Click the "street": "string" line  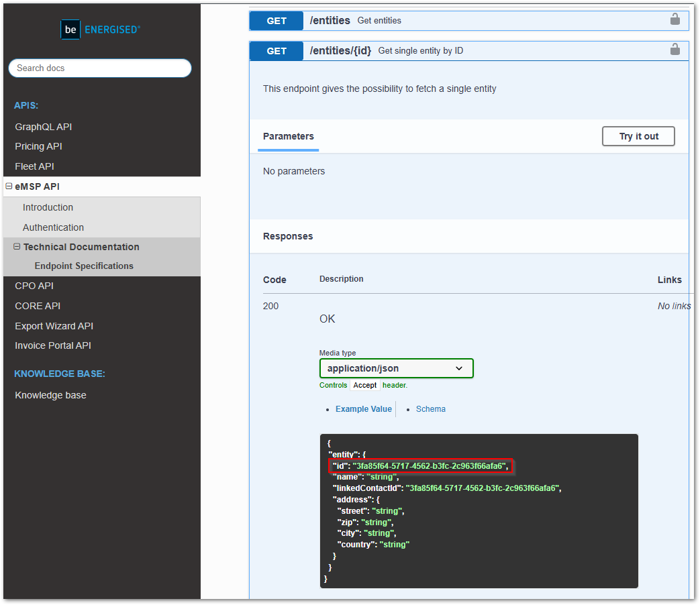pos(370,511)
